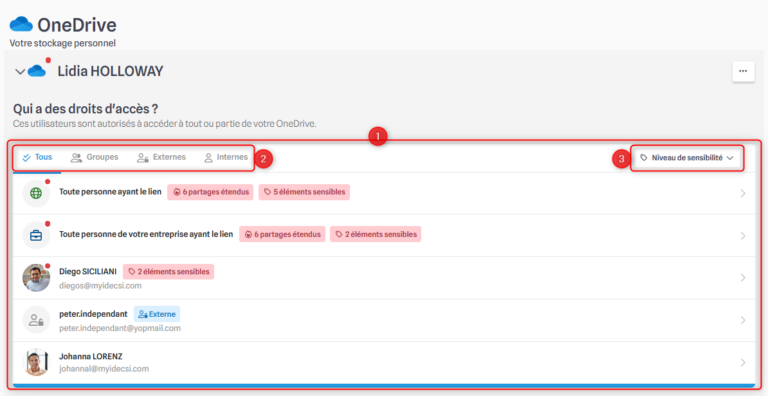Expand the peter.independant row chevron
768x396 pixels.
(743, 320)
